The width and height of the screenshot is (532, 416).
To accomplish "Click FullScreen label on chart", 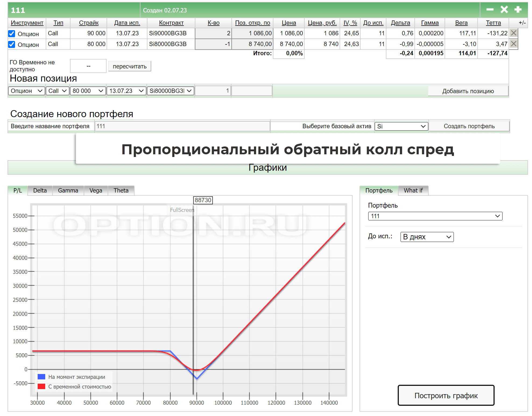I will click(x=182, y=210).
